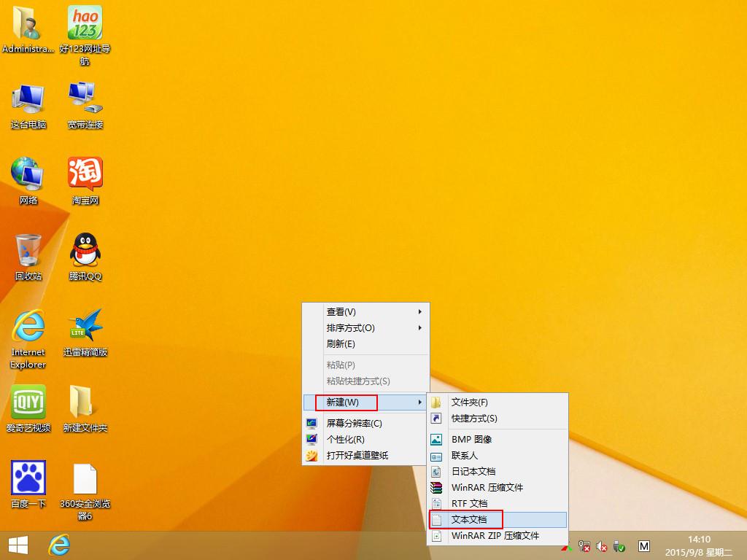Launch 腾讯QQ from the desktop
This screenshot has width=747, height=560.
coord(85,250)
